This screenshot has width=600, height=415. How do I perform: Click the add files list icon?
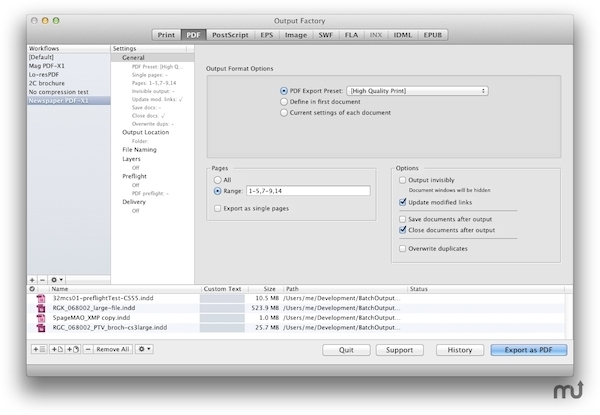coord(39,349)
